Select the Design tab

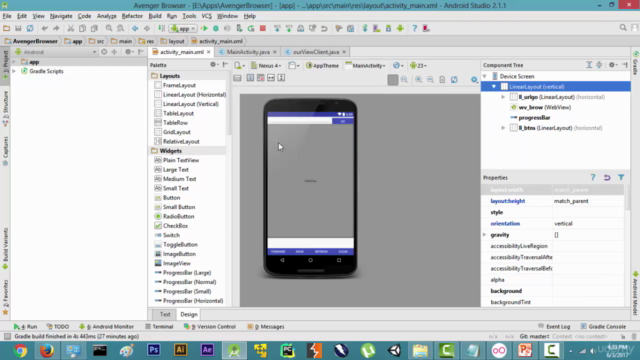[x=189, y=314]
